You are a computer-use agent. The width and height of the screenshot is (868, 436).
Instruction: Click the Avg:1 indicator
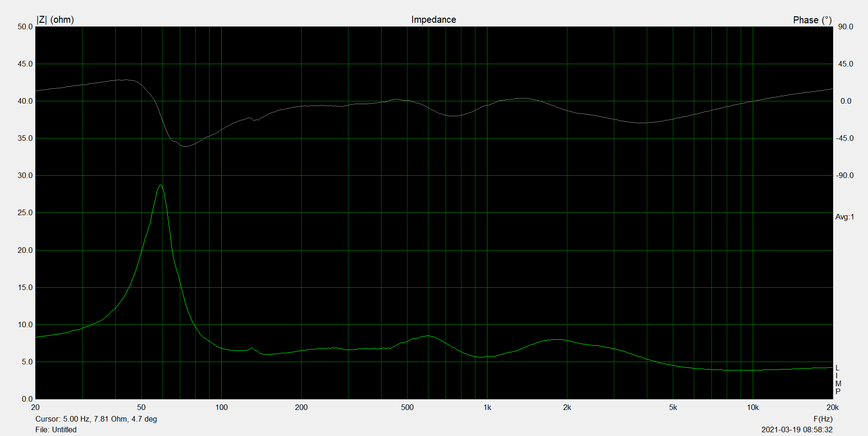844,217
